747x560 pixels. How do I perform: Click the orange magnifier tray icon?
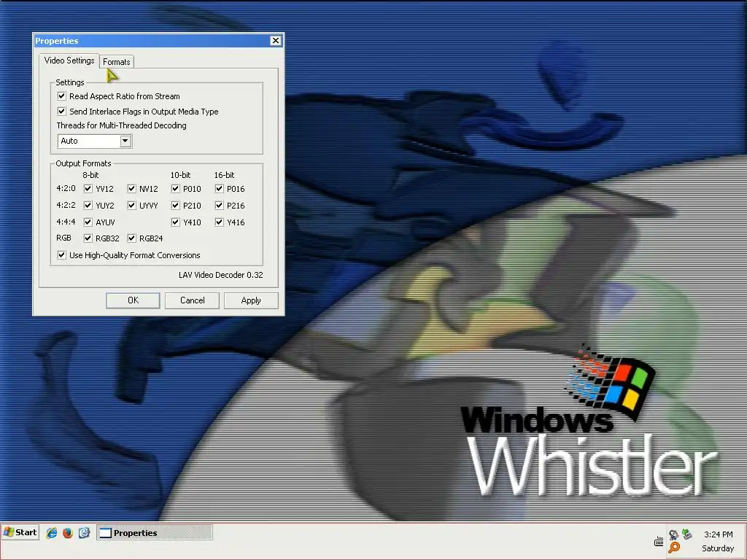click(673, 548)
